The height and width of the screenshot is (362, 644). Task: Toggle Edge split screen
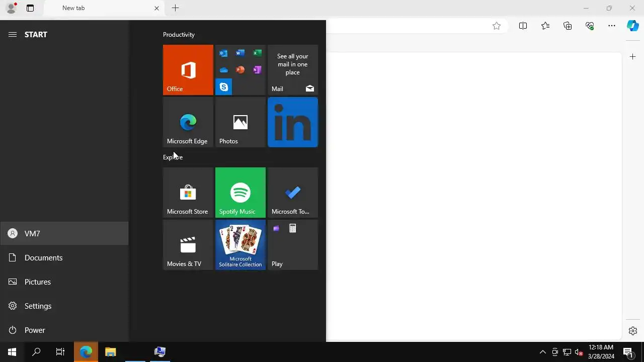point(523,26)
